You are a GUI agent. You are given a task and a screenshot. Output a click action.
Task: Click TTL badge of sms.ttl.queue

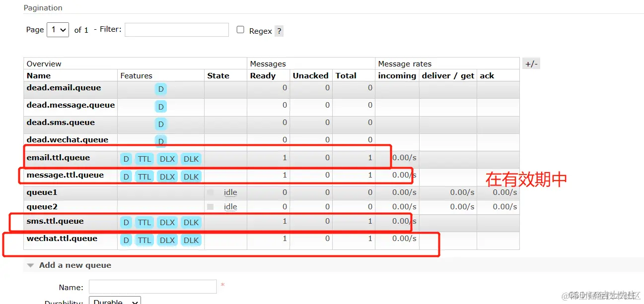click(x=144, y=223)
